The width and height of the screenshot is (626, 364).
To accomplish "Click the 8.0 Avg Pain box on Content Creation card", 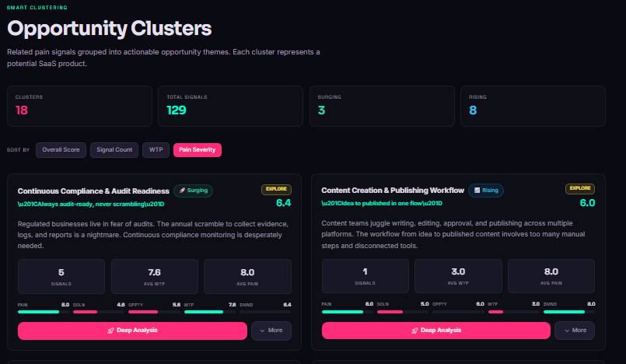I will 551,276.
